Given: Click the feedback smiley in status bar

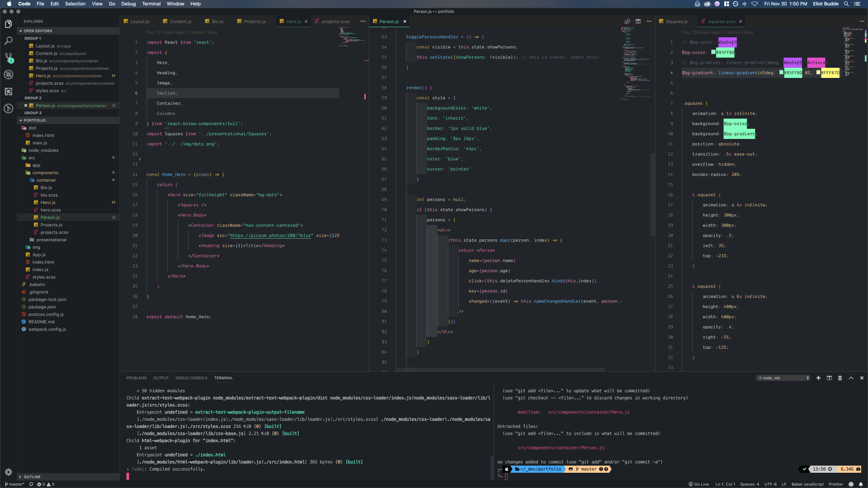Looking at the screenshot, I should pyautogui.click(x=851, y=484).
